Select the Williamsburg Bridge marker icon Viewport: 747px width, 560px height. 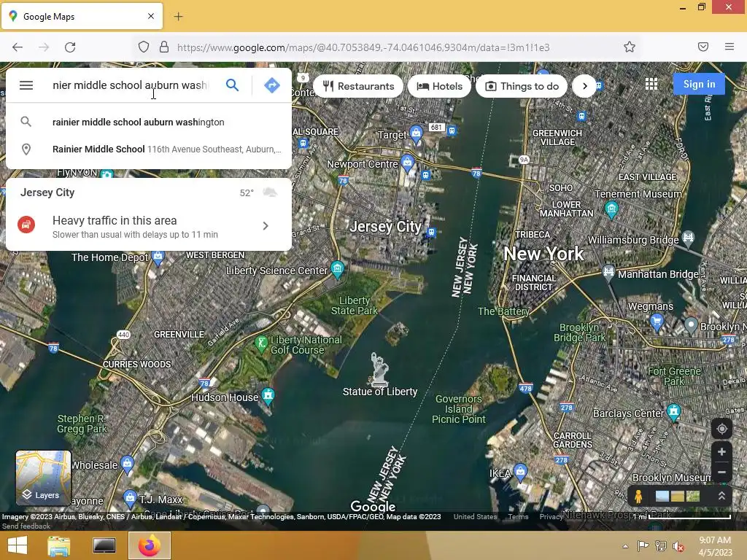click(x=688, y=238)
